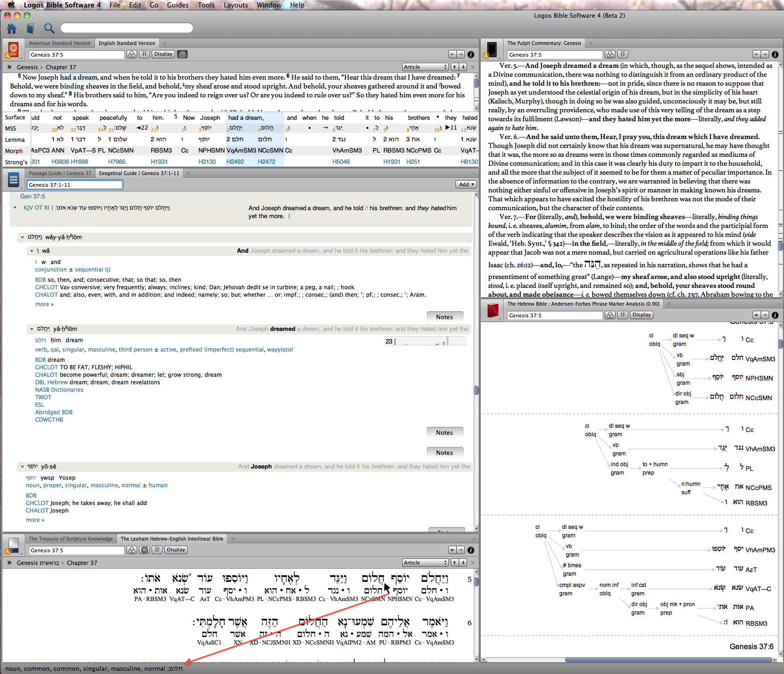Collapse the wäy·yǎ·ḥªlōm word section
Image resolution: width=784 pixels, height=674 pixels.
22,237
